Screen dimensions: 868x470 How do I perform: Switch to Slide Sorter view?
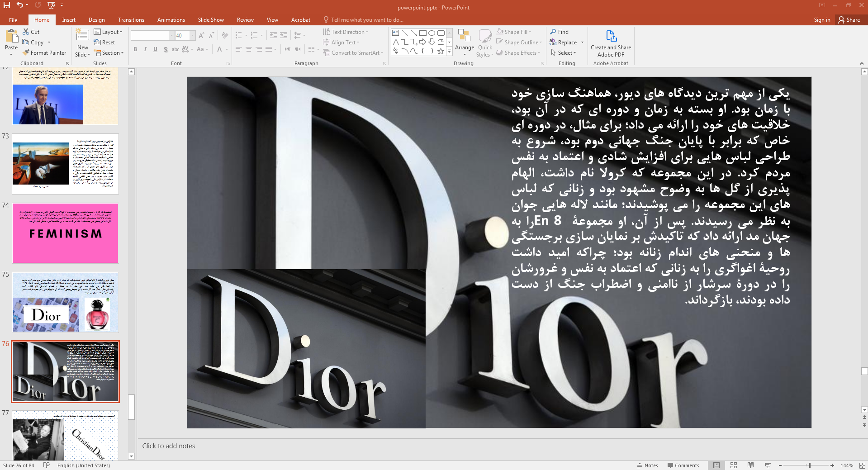coord(733,465)
